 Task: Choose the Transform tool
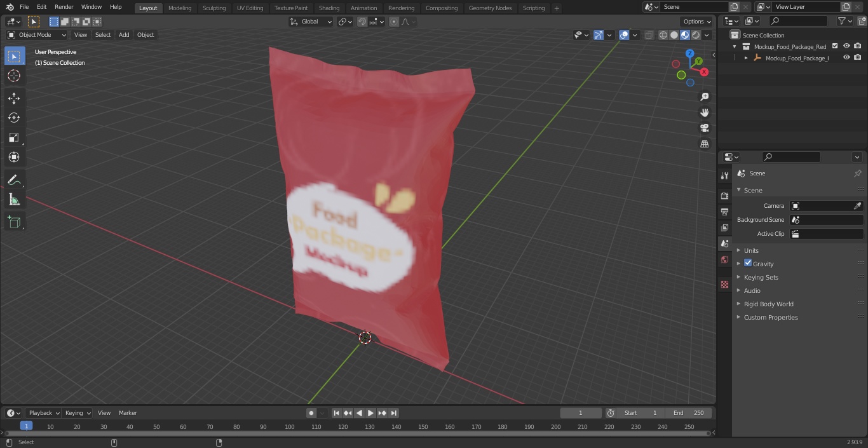pyautogui.click(x=14, y=157)
